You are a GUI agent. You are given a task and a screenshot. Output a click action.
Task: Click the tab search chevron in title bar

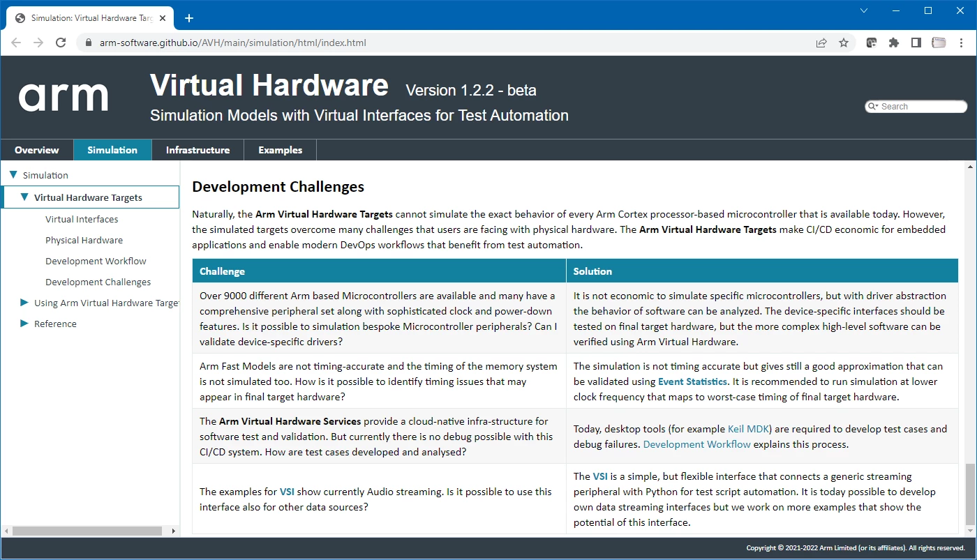[x=864, y=10]
